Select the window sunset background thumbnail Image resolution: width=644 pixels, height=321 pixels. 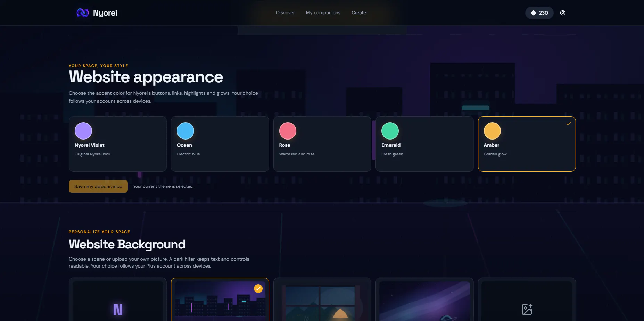[x=322, y=299]
